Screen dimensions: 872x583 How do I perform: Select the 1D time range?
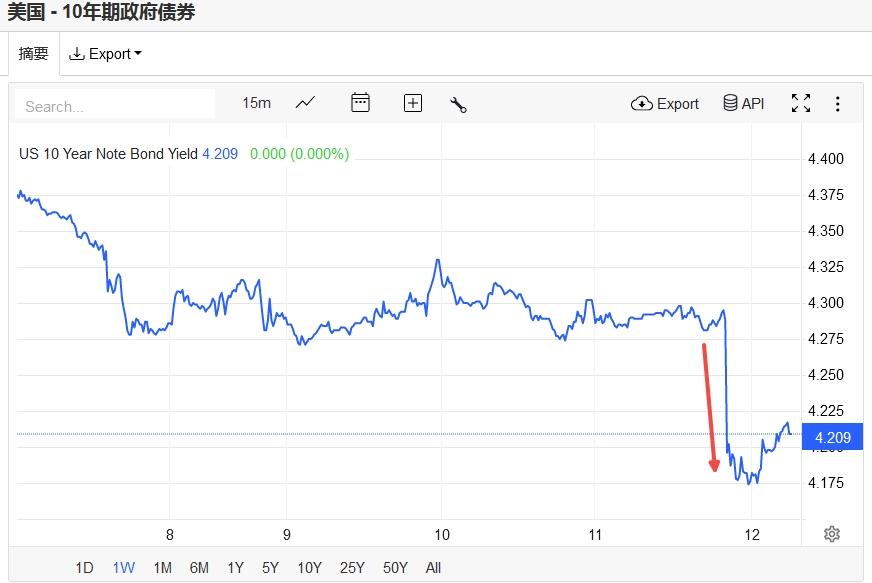84,568
